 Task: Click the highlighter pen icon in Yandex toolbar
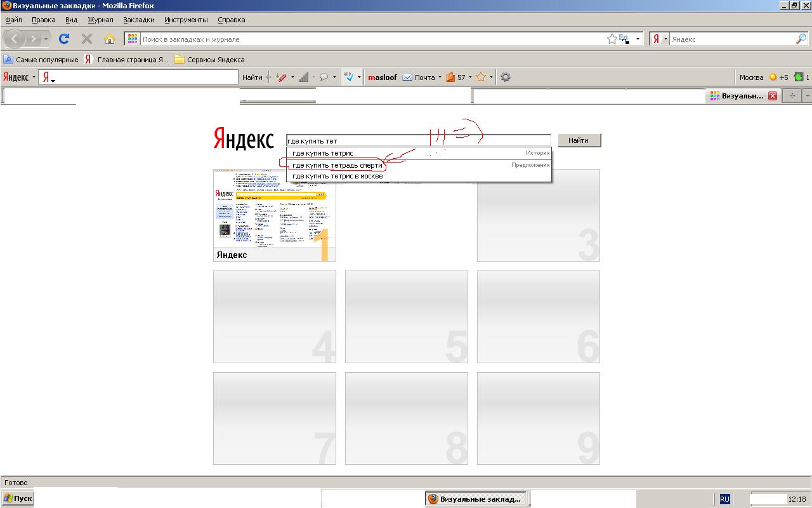pyautogui.click(x=282, y=77)
